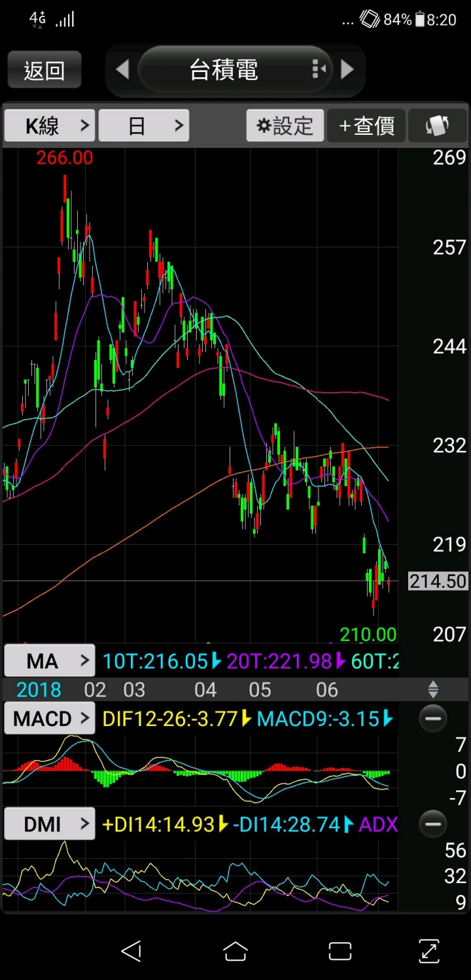The width and height of the screenshot is (471, 980).
Task: Rotate screen with rotation icon
Action: click(437, 126)
